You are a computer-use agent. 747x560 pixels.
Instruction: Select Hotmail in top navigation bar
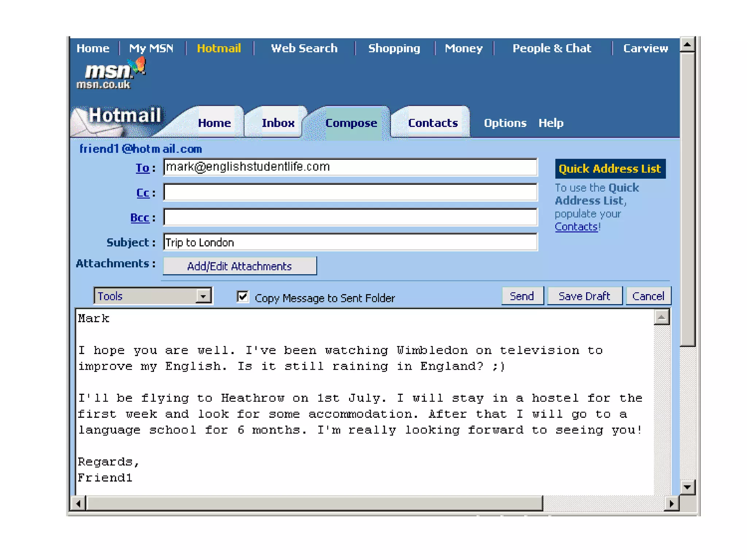pos(219,48)
